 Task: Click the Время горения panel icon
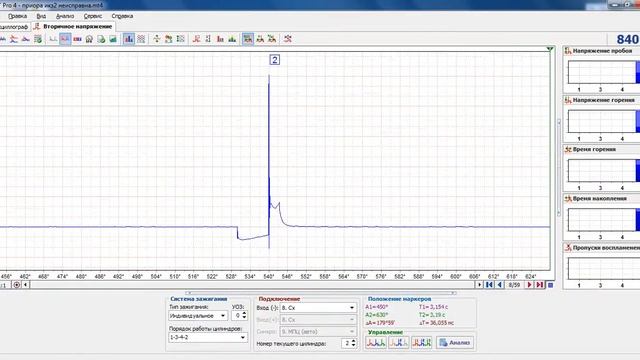(568, 149)
